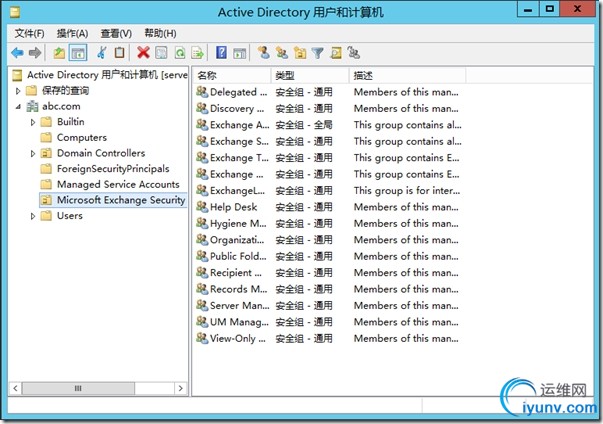Sort by the 类型 column header

[310, 76]
